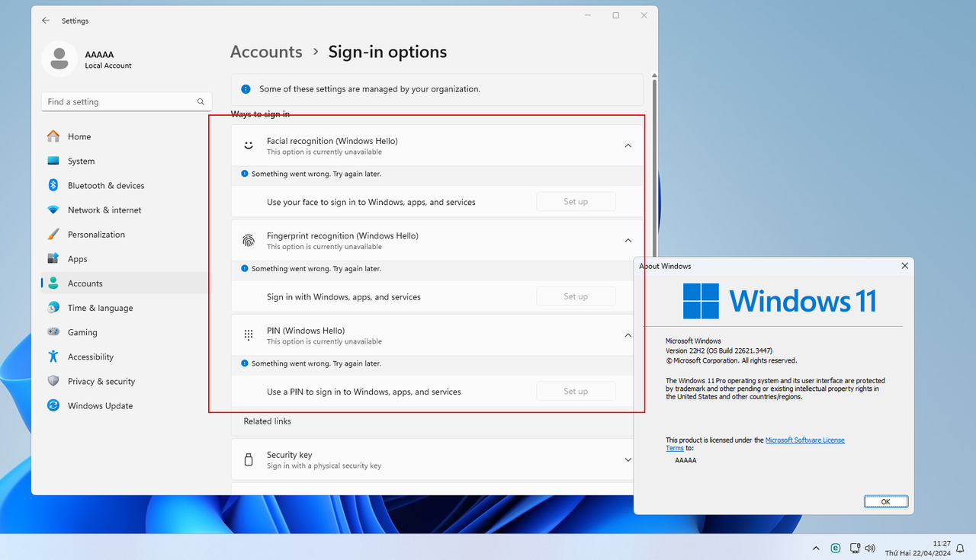Click the Accounts person icon
This screenshot has width=976, height=560.
(x=53, y=283)
